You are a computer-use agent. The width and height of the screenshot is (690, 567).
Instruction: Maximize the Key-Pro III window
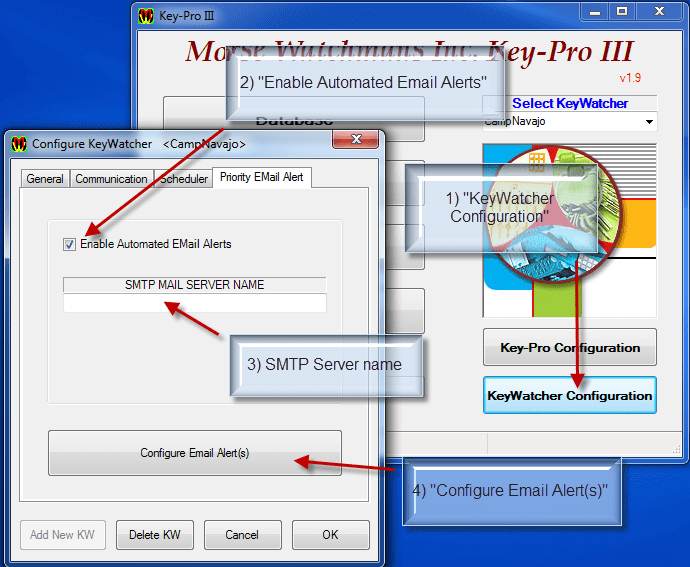point(621,13)
